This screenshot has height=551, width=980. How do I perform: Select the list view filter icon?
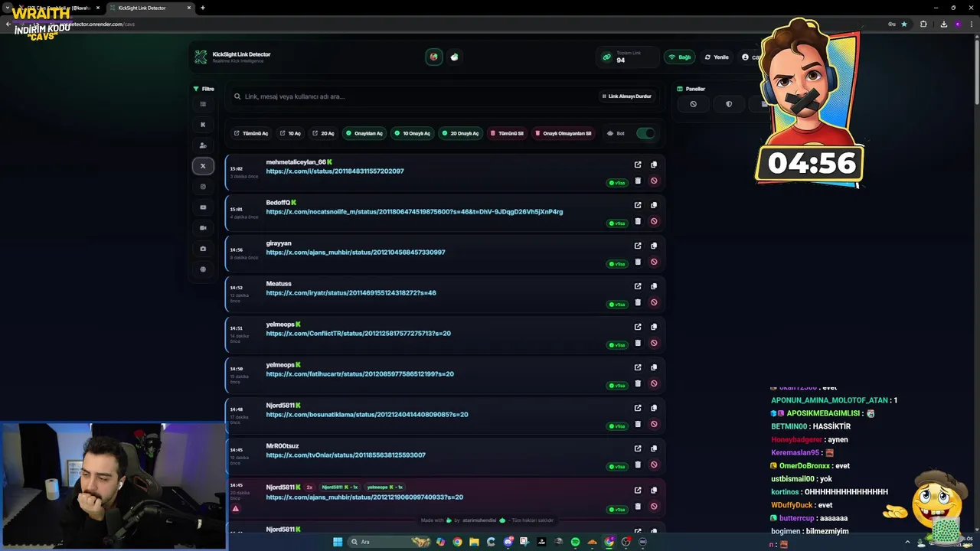[x=203, y=104]
